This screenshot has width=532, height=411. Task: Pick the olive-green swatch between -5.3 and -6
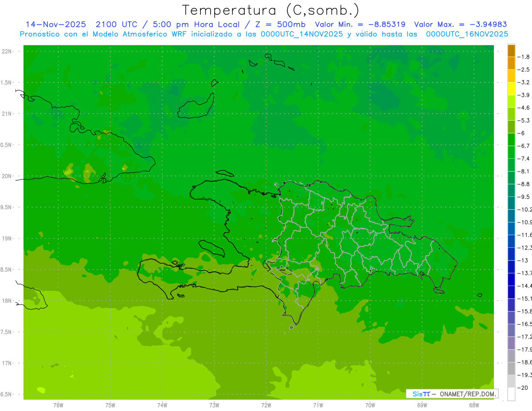[x=512, y=127]
